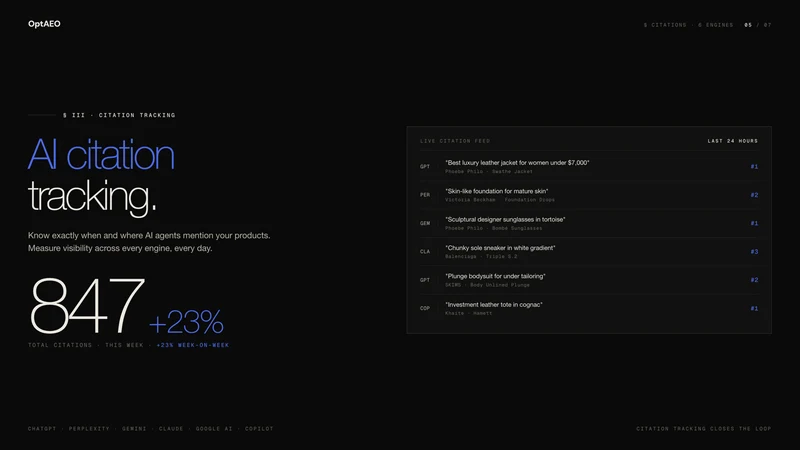Click the 'LAST 24 HOURS' label
This screenshot has height=450, width=800.
pyautogui.click(x=733, y=141)
